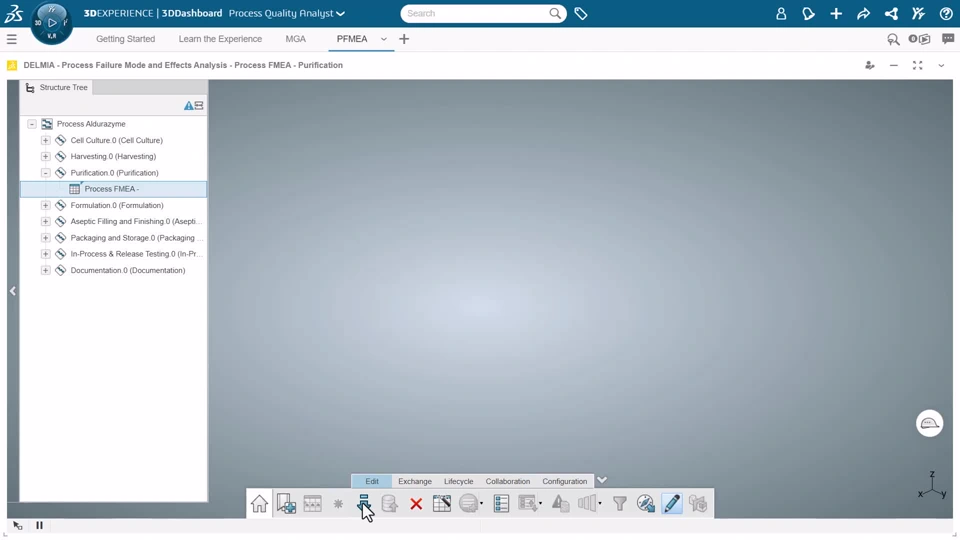Open the 3DEXPERIENCE compass

tap(51, 23)
